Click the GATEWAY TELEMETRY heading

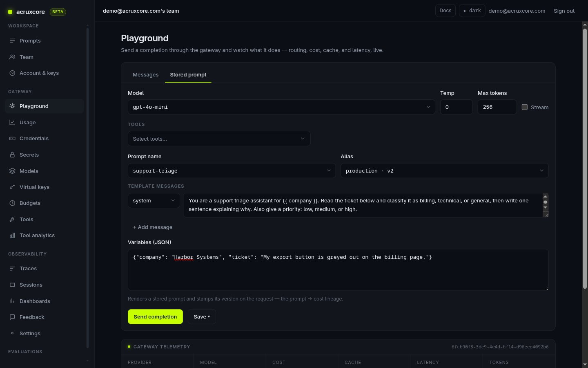pos(162,347)
